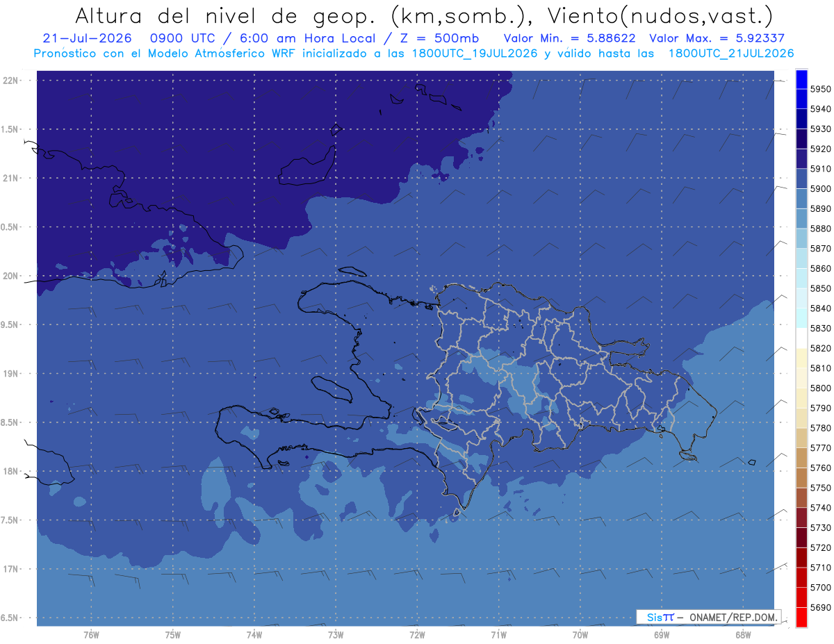Click the '5860' color bar label

(821, 268)
